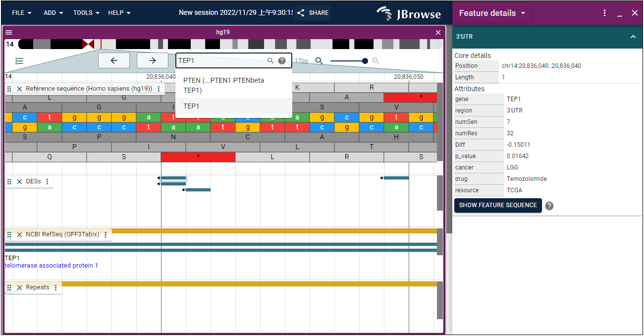Viewport: 644px width, 336px height.
Task: Open NCBI RefSeq track options menu
Action: 106,234
